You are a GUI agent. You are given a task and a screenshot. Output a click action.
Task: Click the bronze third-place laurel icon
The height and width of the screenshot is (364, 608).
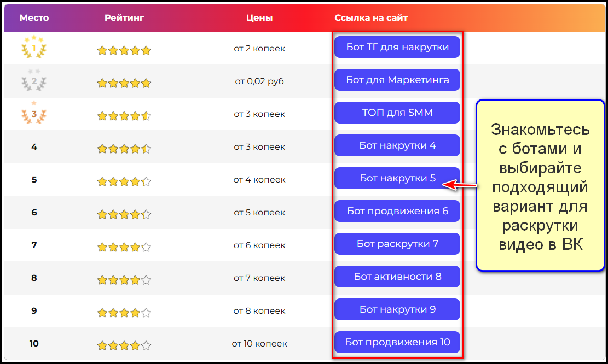34,114
